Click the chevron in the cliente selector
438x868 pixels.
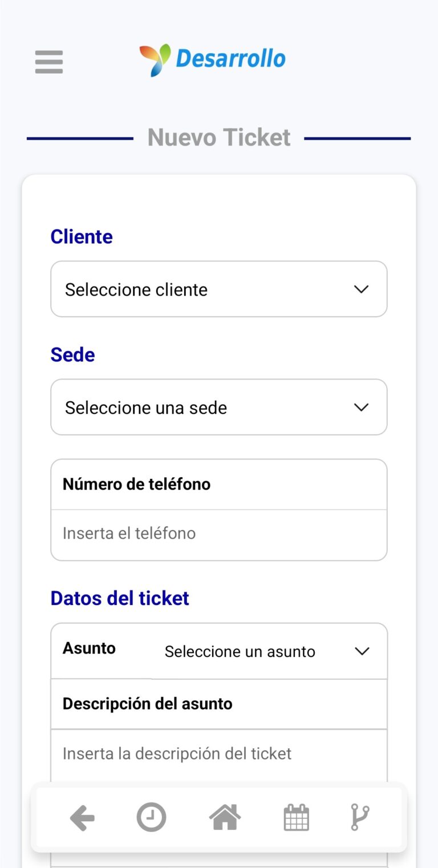pyautogui.click(x=361, y=289)
